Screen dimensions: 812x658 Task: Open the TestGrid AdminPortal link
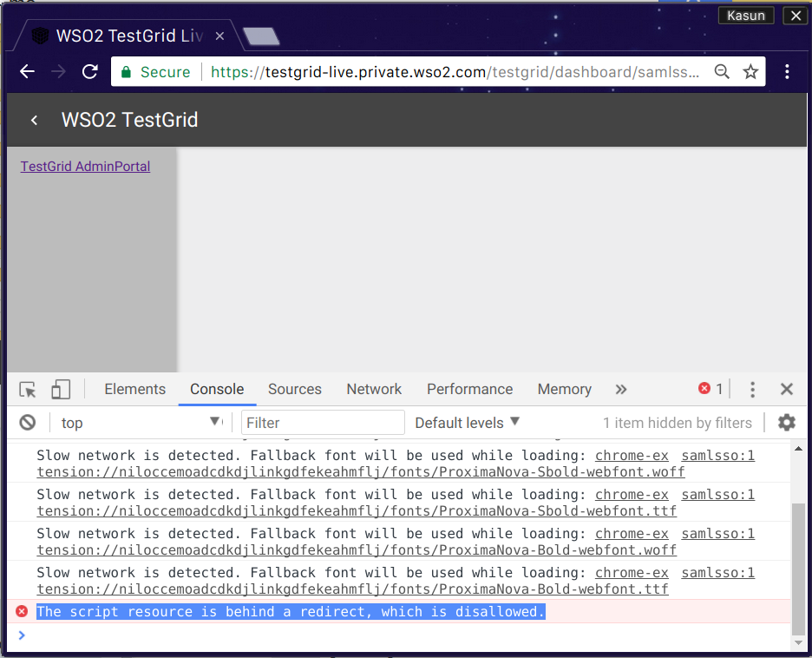[85, 167]
